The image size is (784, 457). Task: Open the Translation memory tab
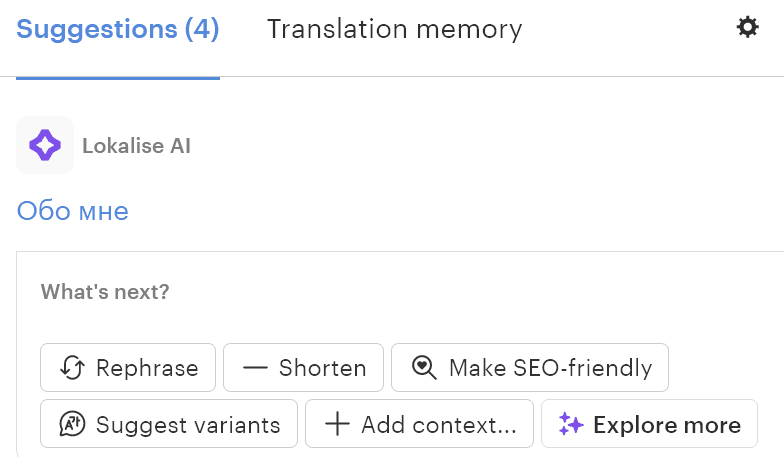point(394,29)
